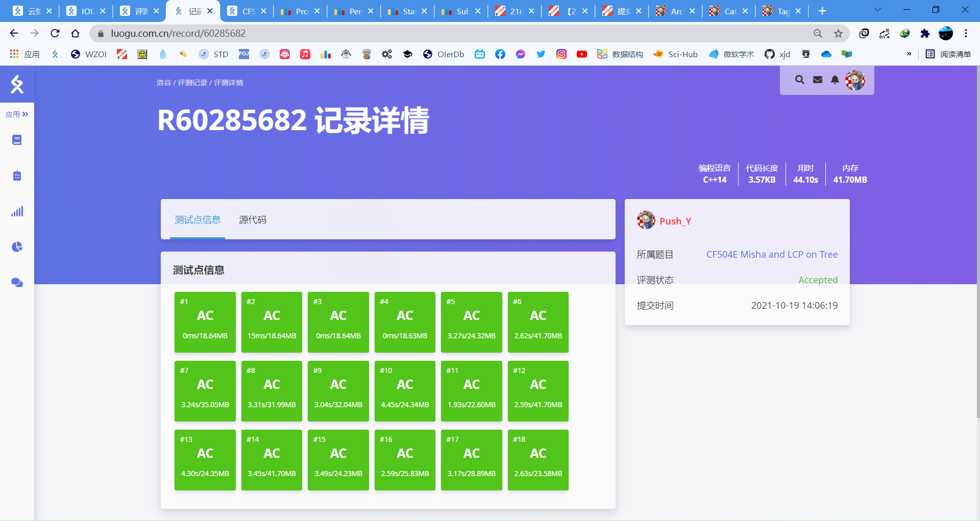980x521 pixels.
Task: Select the 测试点信息 tab
Action: point(198,220)
